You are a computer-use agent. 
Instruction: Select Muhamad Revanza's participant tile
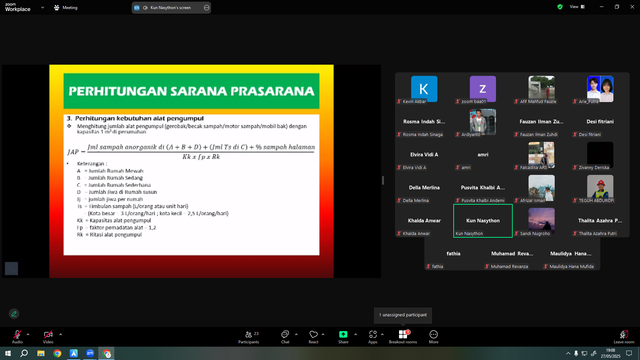point(512,254)
